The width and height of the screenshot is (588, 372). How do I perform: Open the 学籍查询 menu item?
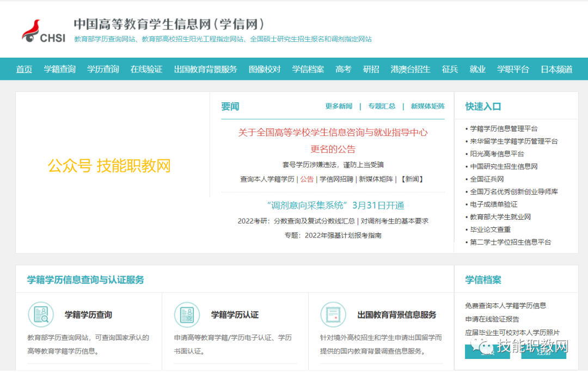[x=60, y=69]
